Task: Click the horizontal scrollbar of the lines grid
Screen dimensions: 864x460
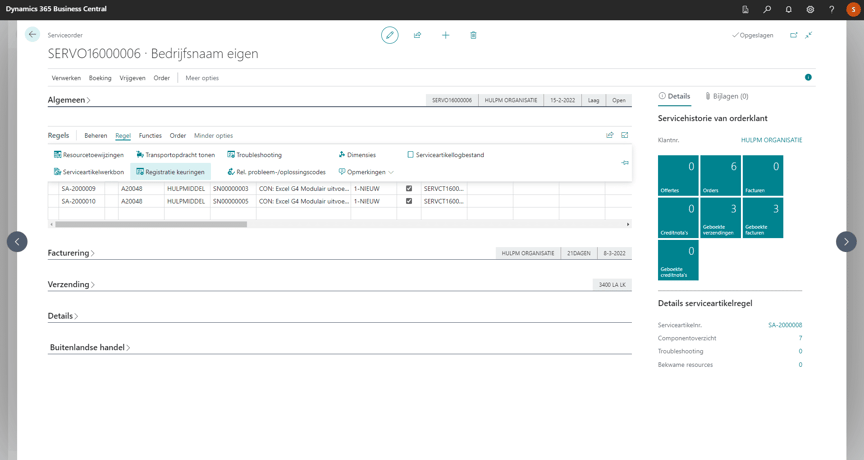Action: (x=151, y=224)
